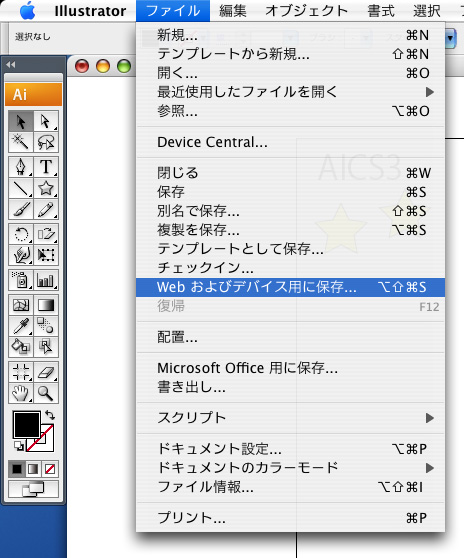Open the 編集 menu
The image size is (464, 558).
click(233, 11)
